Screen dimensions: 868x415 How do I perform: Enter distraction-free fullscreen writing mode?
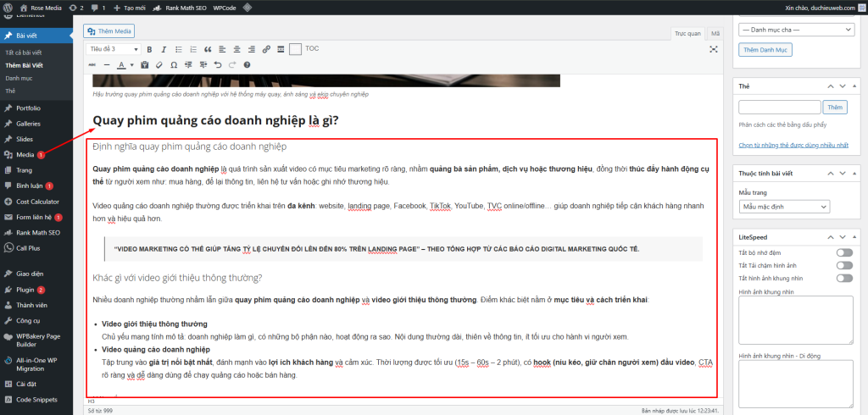(714, 49)
